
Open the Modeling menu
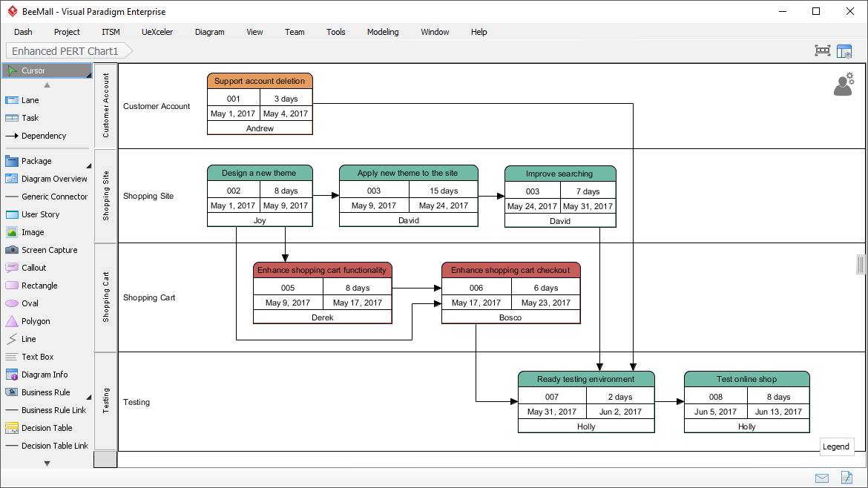pyautogui.click(x=383, y=32)
